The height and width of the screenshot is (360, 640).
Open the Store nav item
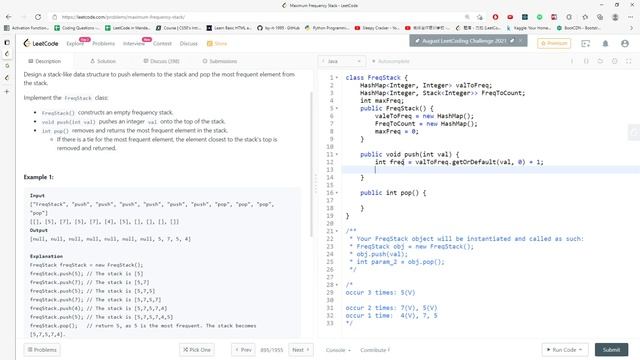click(217, 43)
